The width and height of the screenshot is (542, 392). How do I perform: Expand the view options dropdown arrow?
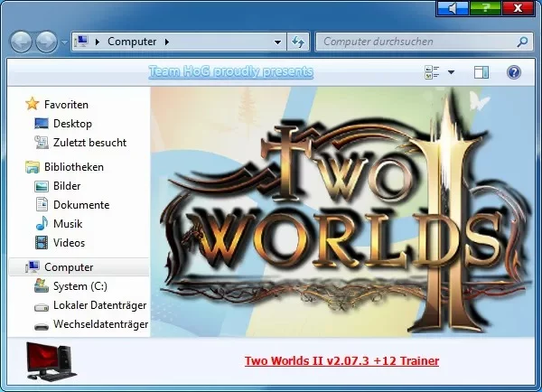451,72
